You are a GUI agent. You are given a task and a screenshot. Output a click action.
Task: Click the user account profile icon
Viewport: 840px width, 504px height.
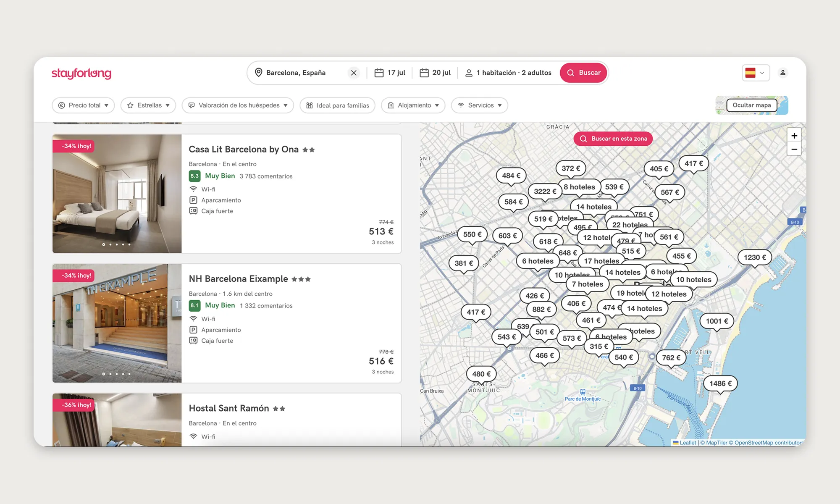pyautogui.click(x=783, y=73)
